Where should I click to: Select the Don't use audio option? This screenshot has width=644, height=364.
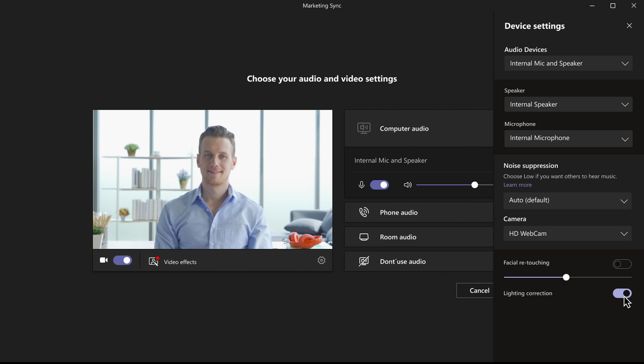point(419,261)
